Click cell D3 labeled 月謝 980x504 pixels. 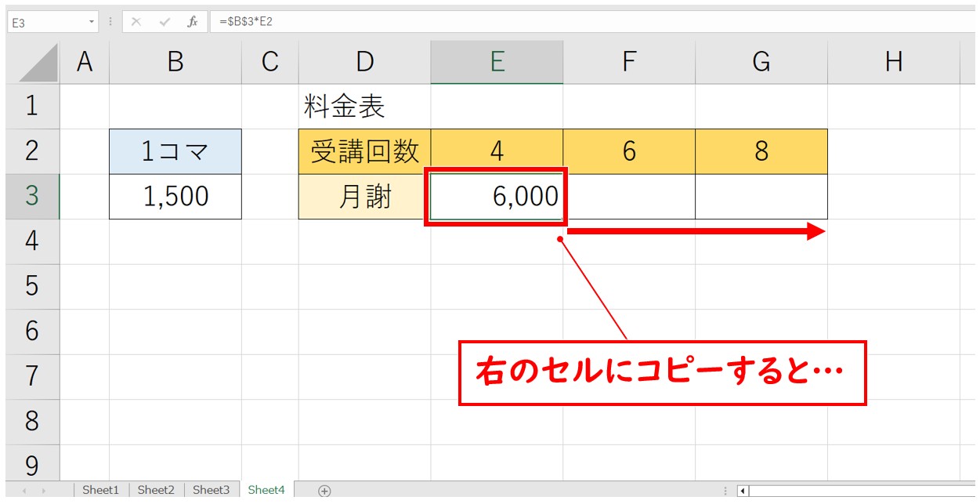pyautogui.click(x=365, y=197)
